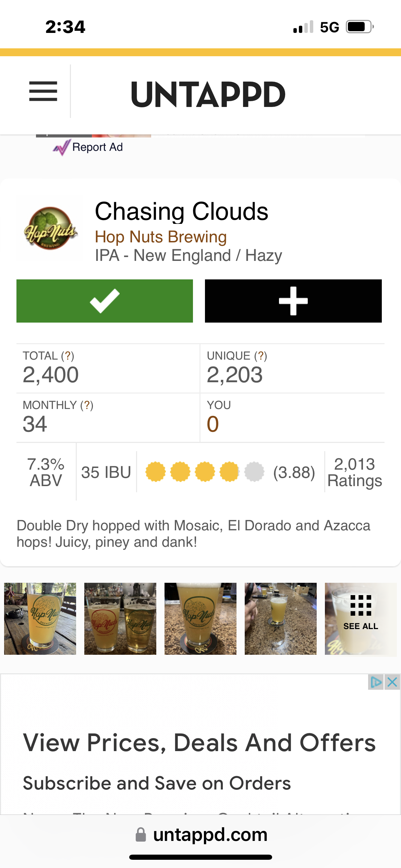Viewport: 401px width, 868px height.
Task: Click the first yellow rating star cap
Action: coord(155,472)
